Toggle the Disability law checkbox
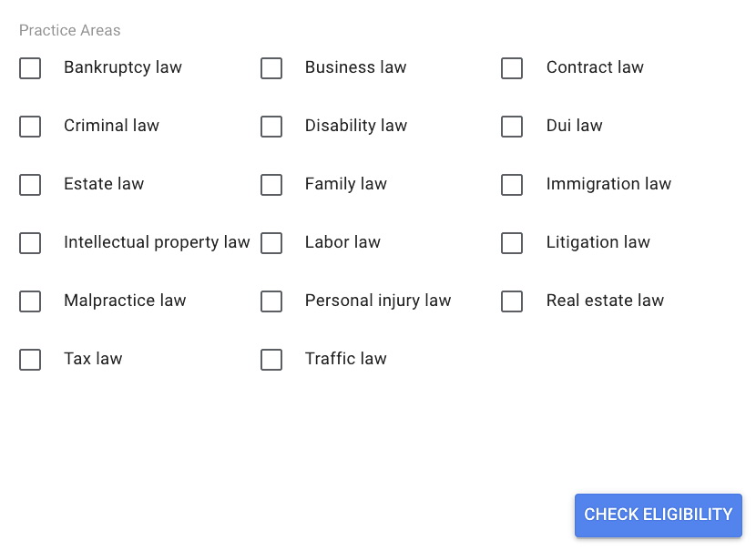The width and height of the screenshot is (756, 551). (271, 127)
